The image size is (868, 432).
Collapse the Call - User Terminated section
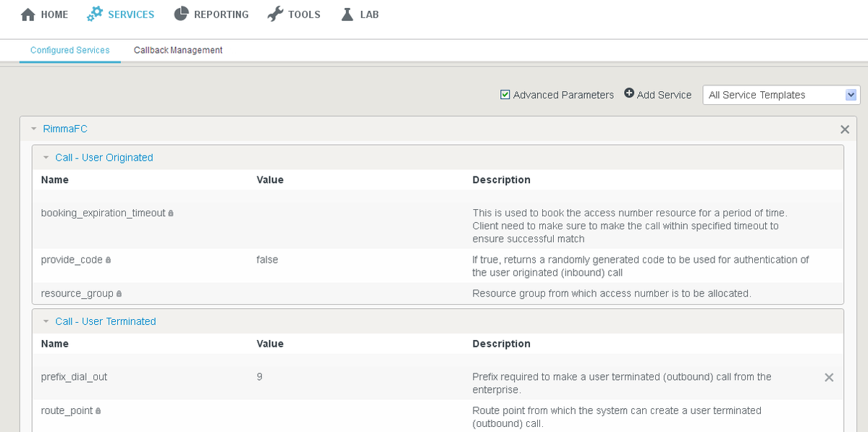pyautogui.click(x=46, y=321)
